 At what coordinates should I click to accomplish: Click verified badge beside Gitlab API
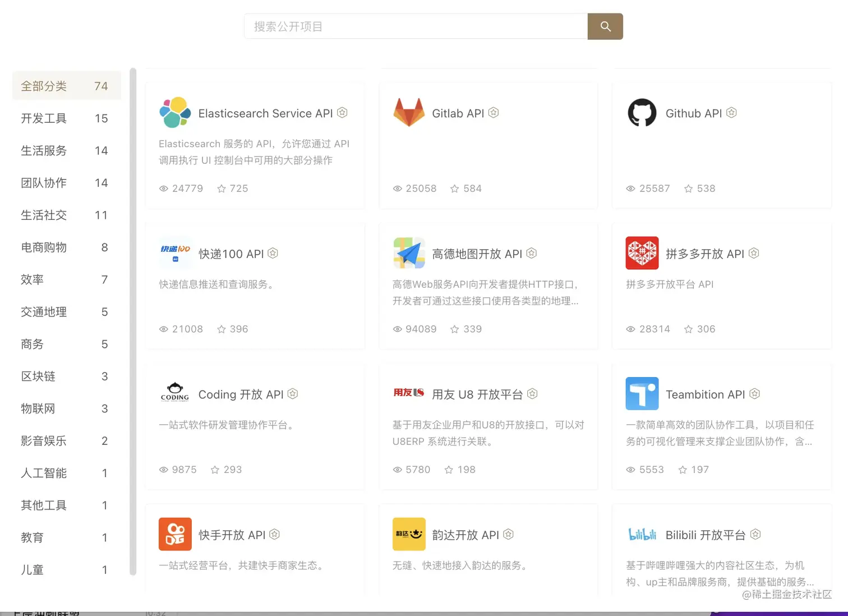click(494, 113)
